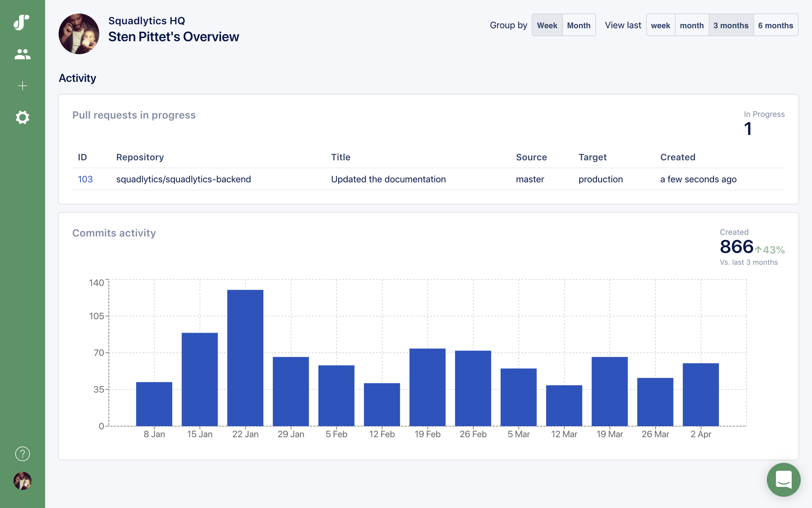Click the plus add icon
Screen dimensions: 812x508
tap(22, 86)
